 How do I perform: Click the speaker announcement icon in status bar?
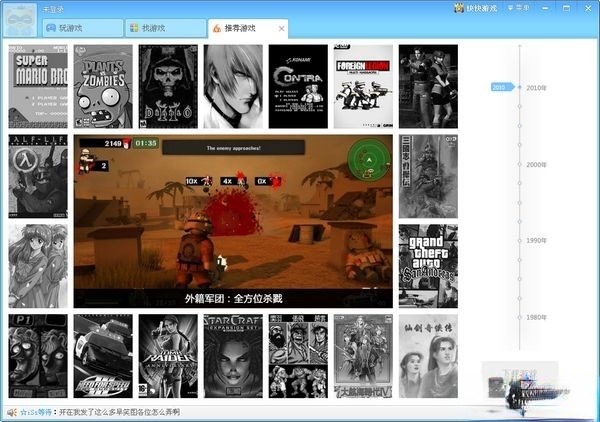click(x=12, y=412)
